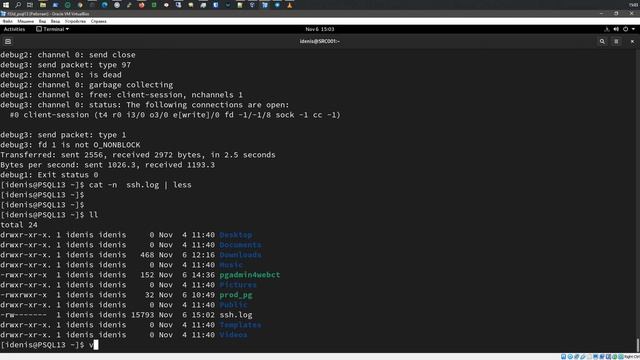Click the GNOME volume icon

pyautogui.click(x=616, y=29)
